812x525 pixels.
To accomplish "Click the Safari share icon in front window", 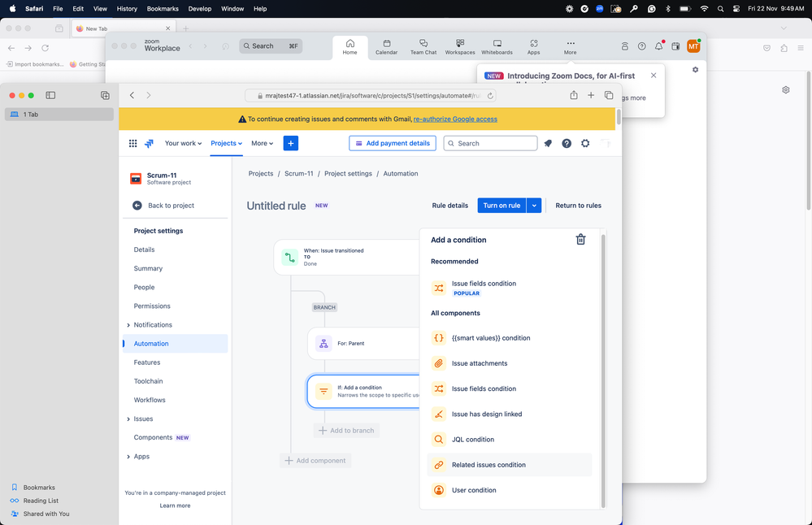I will (574, 95).
